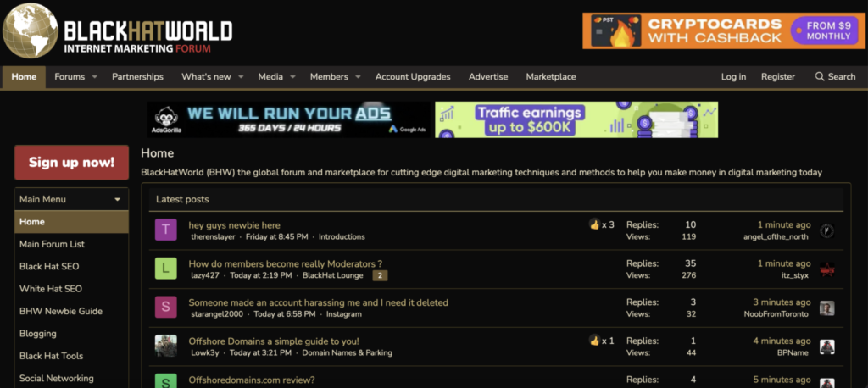The width and height of the screenshot is (868, 388).
Task: Expand the What's new dropdown arrow
Action: point(241,77)
